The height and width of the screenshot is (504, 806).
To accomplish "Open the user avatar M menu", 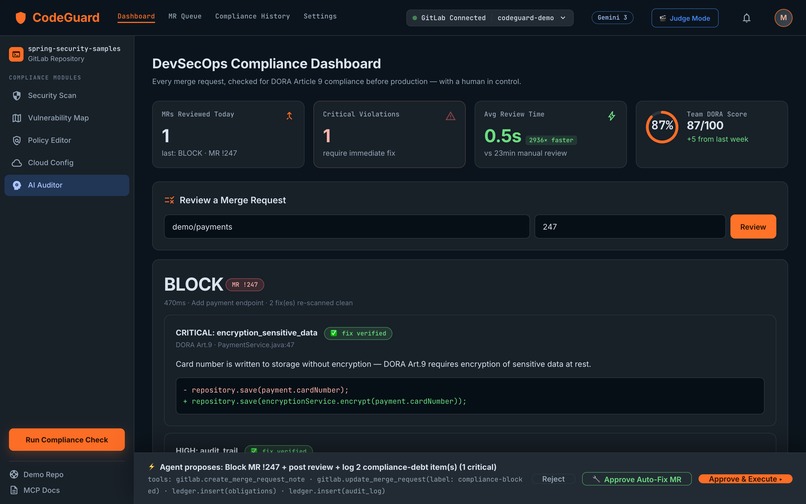I will [x=783, y=18].
